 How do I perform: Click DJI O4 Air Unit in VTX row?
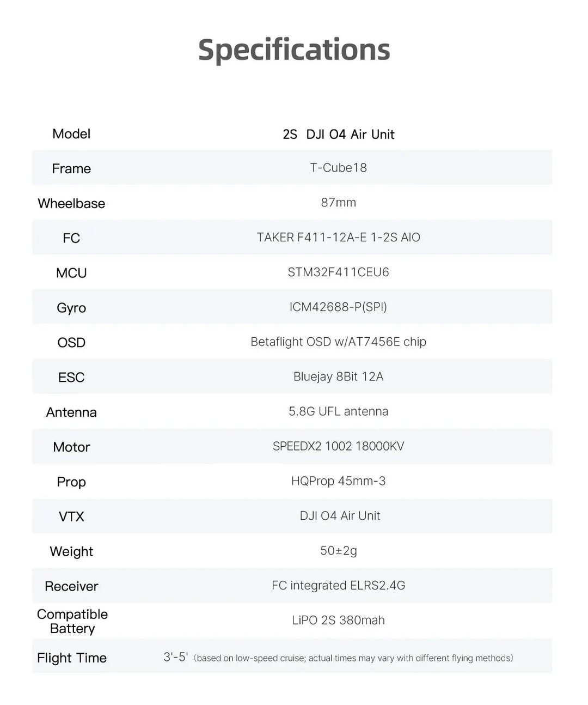340,516
